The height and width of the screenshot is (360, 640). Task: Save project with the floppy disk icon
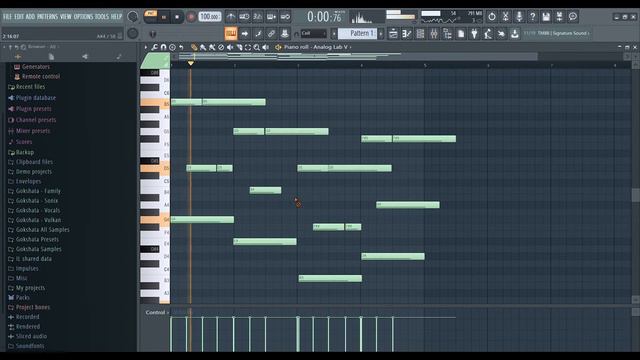[x=546, y=16]
